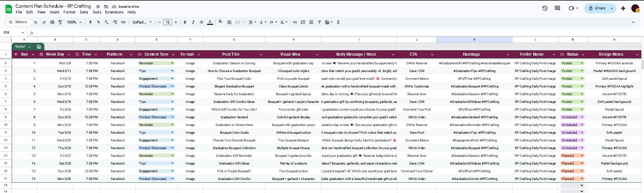Click the Name Box showing K24
The image size is (644, 193).
click(13, 33)
